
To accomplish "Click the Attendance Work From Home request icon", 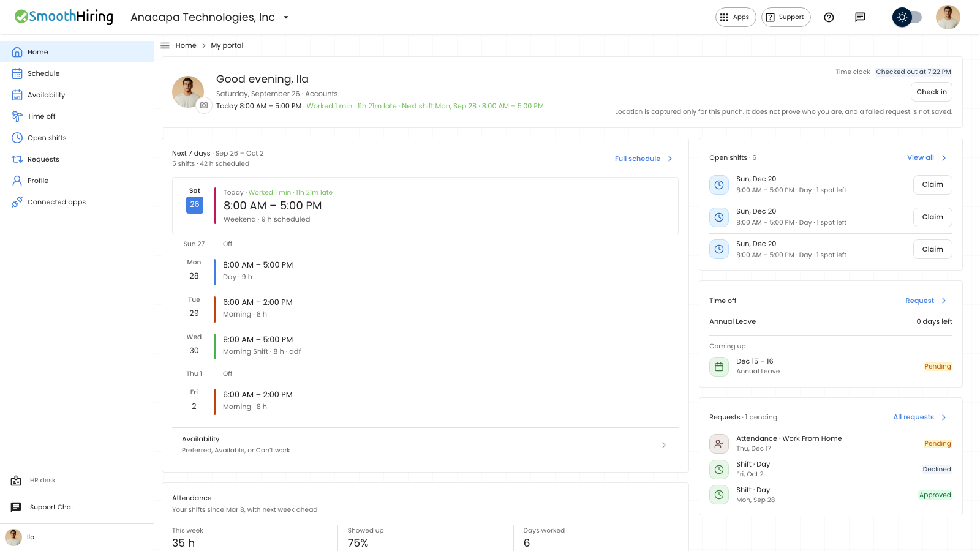I will point(719,444).
